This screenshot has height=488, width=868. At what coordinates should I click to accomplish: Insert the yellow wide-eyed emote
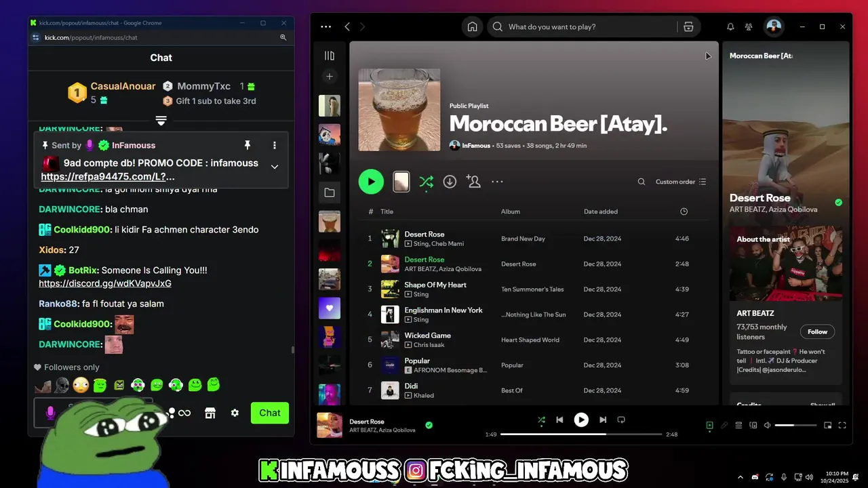tap(81, 385)
